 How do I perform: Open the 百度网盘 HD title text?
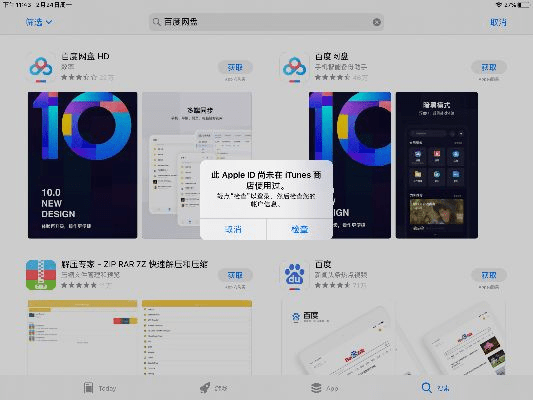(85, 56)
